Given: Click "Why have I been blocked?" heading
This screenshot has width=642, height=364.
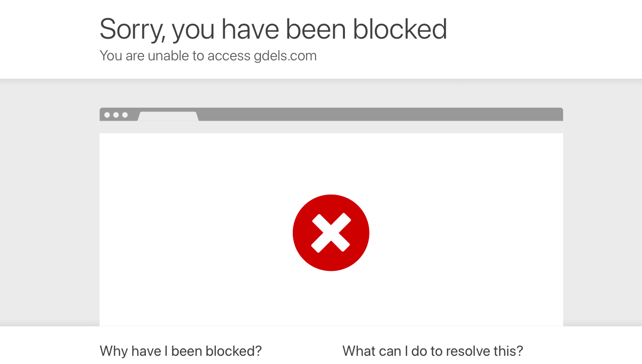Looking at the screenshot, I should [x=181, y=351].
